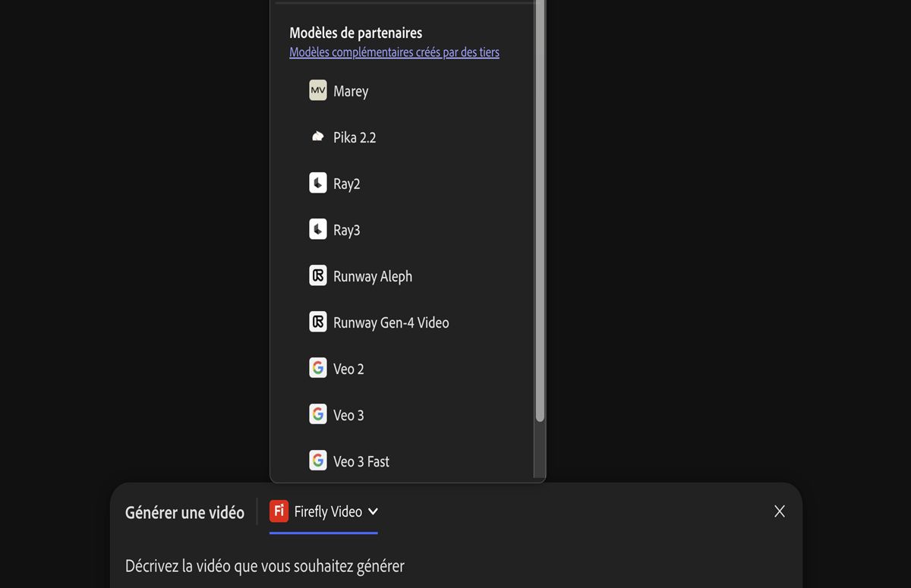Collapse the dropdown using the chevron arrow
Image resolution: width=911 pixels, height=588 pixels.
point(373,511)
